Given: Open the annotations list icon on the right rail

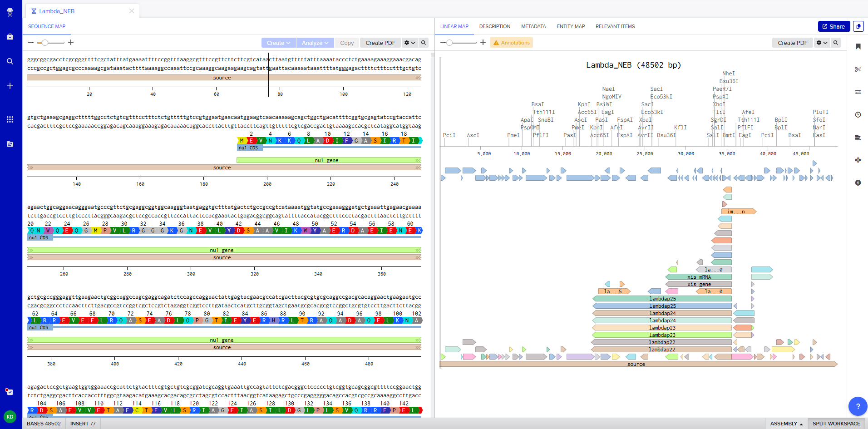Looking at the screenshot, I should (x=858, y=137).
